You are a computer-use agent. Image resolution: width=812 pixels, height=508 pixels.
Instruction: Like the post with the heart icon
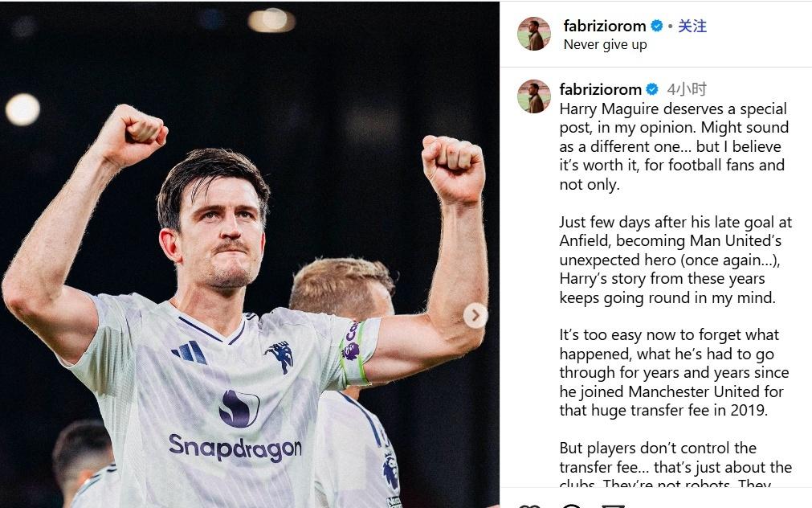tap(529, 506)
